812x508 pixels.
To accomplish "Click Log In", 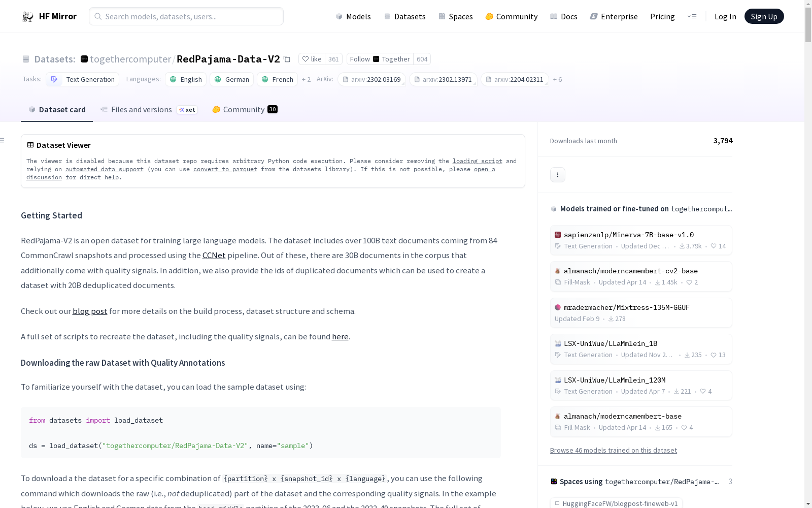I will [725, 16].
